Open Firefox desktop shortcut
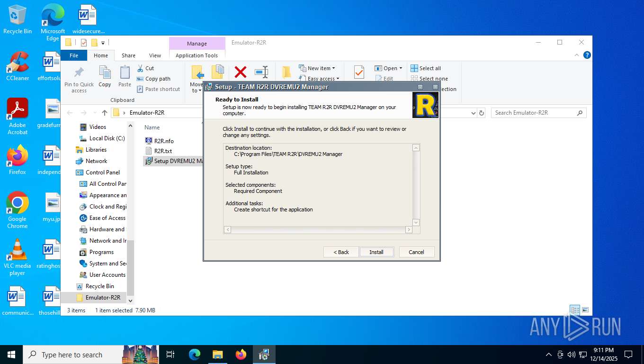Screen dimensions: 644x364 pyautogui.click(x=18, y=160)
